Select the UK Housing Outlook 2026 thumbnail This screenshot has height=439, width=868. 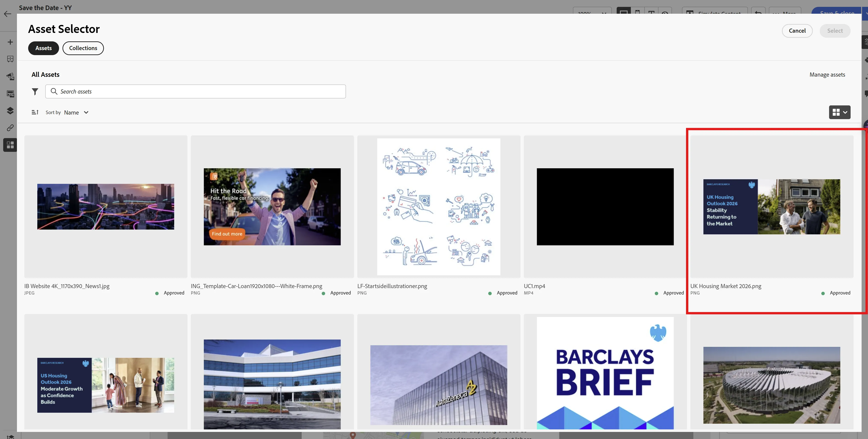coord(772,207)
